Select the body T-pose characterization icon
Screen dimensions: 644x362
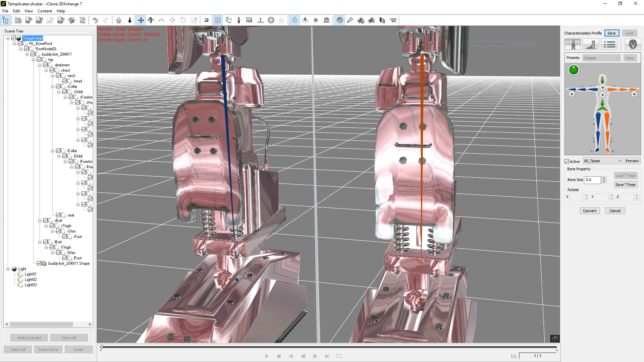tap(573, 44)
